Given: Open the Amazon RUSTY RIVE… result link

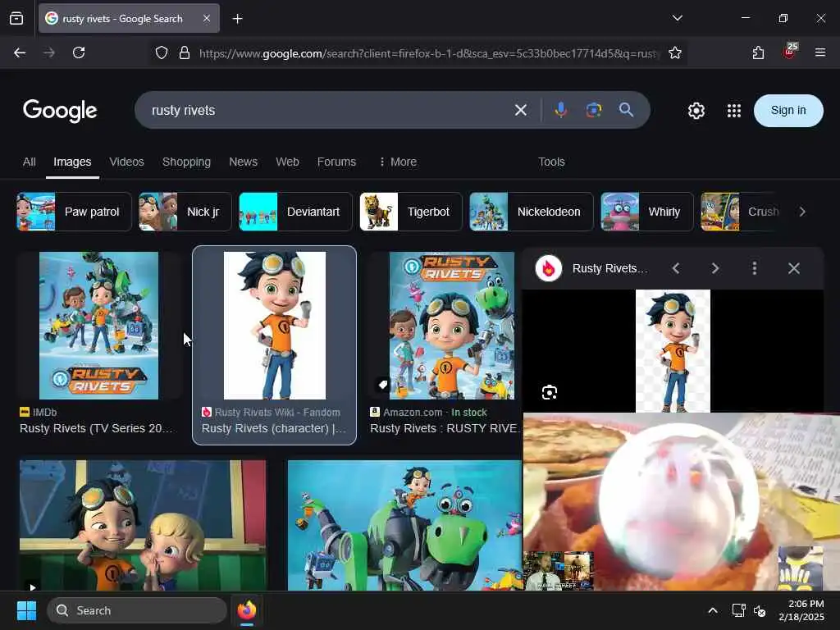Looking at the screenshot, I should [x=444, y=428].
